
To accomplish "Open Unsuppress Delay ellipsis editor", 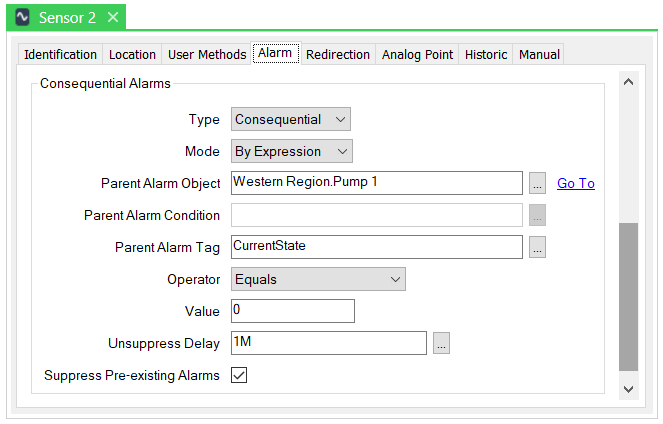I will (441, 343).
